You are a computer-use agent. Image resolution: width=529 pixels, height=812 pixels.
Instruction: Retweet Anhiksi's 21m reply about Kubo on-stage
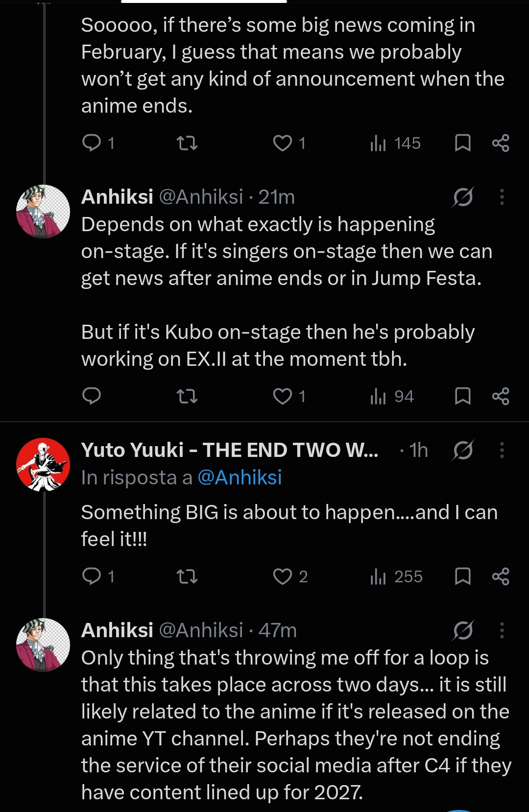click(187, 396)
